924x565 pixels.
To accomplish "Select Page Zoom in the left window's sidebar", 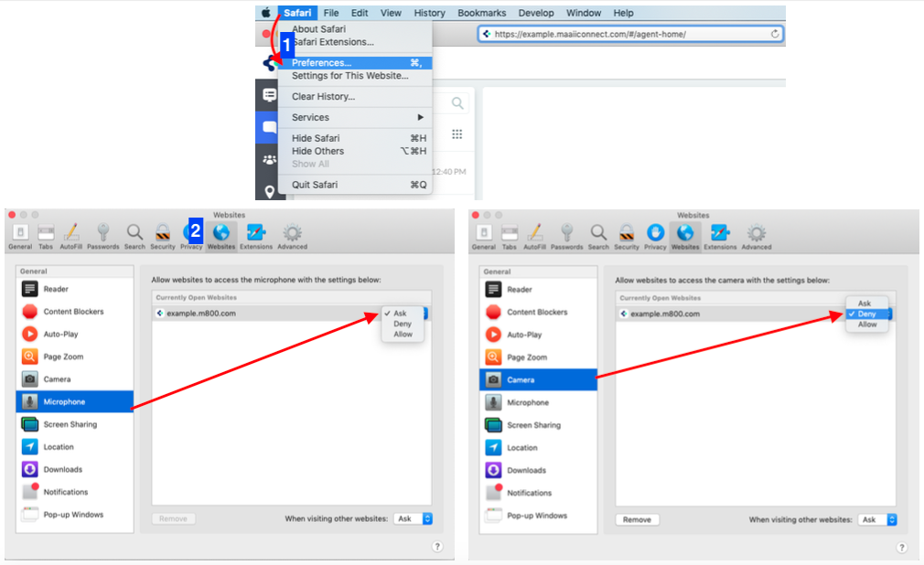I will 75,357.
